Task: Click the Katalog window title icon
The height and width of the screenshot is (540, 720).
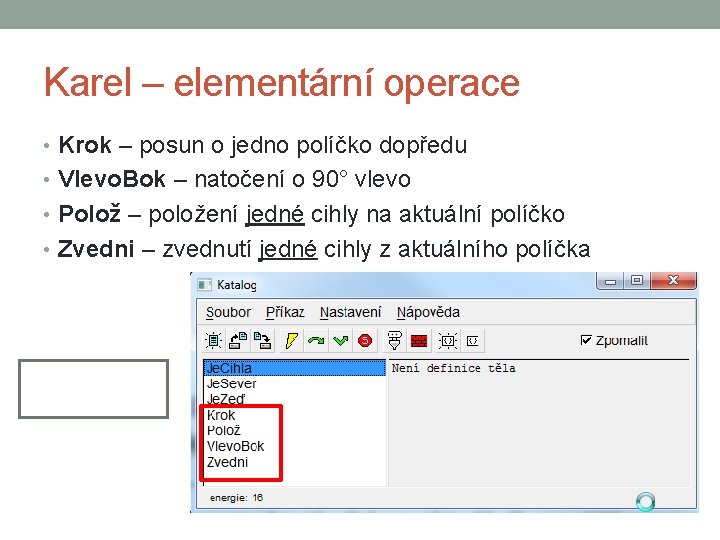Action: pyautogui.click(x=204, y=285)
